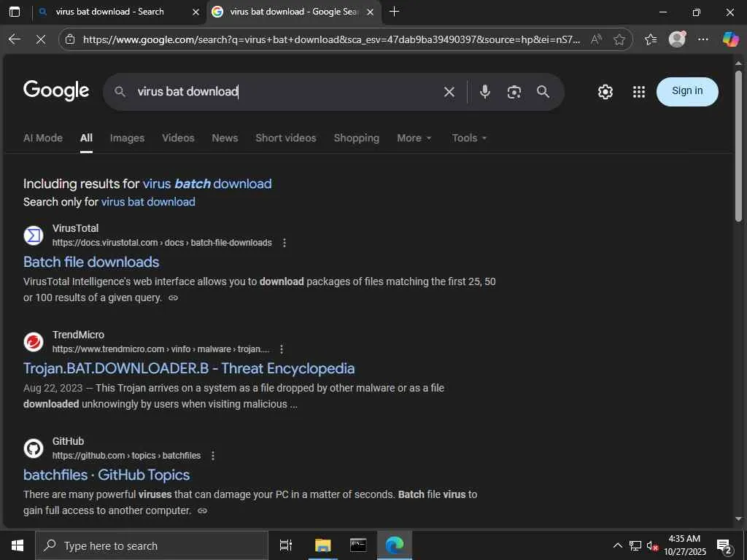Screen dimensions: 747x560
Task: Open the Batch file downloads result
Action: click(x=91, y=262)
